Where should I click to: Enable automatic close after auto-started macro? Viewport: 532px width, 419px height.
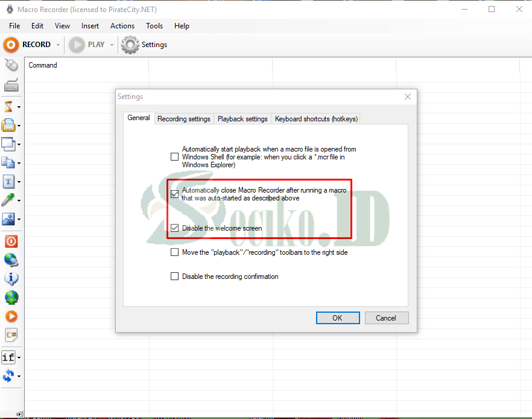click(174, 194)
